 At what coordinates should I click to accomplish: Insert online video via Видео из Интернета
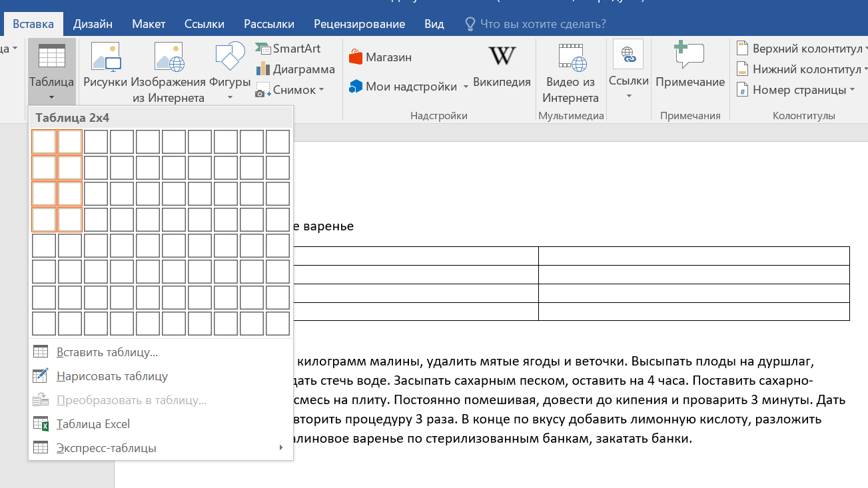[570, 72]
